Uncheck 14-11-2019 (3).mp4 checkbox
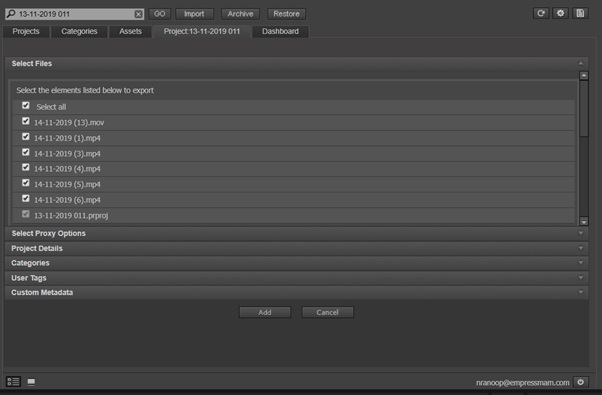The image size is (602, 395). coord(26,152)
